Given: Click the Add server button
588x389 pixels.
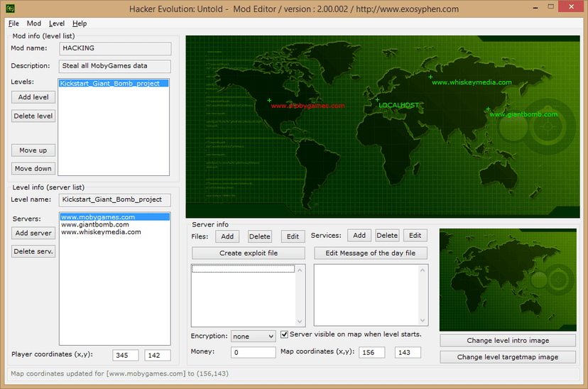Looking at the screenshot, I should (x=33, y=233).
